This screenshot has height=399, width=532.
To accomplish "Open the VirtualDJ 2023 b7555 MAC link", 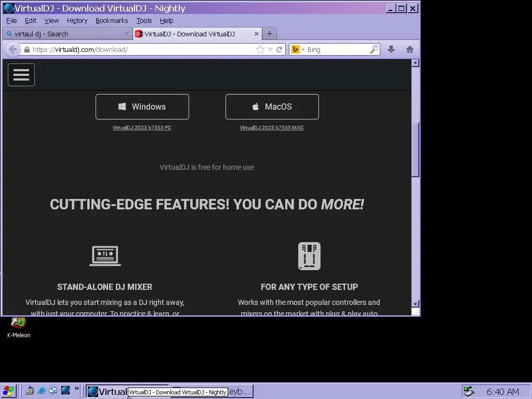I will point(272,128).
